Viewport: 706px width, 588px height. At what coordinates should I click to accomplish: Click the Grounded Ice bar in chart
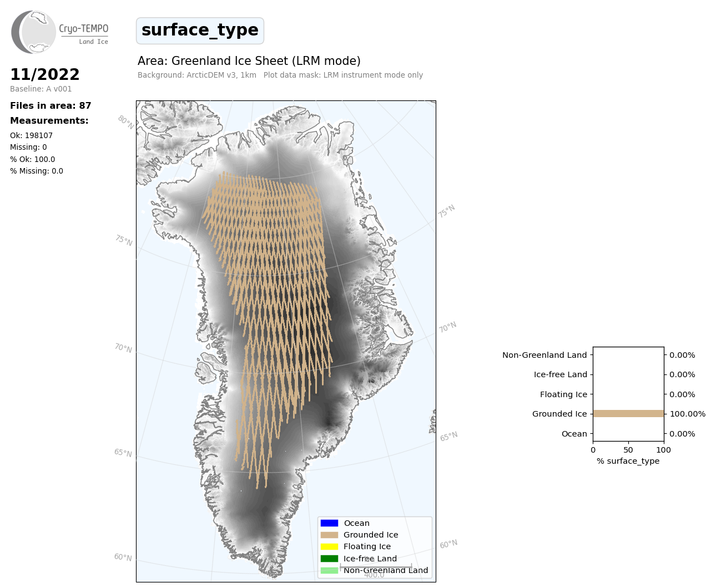(628, 414)
